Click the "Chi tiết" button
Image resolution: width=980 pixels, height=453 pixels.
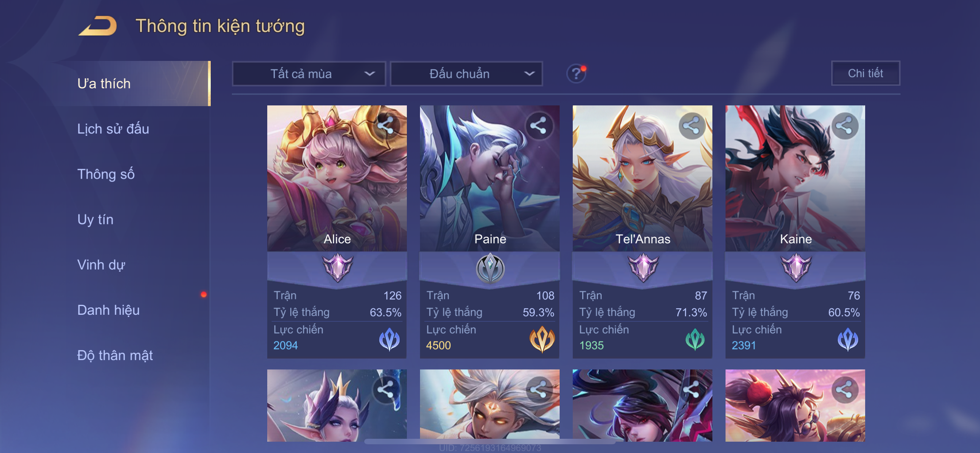(865, 73)
